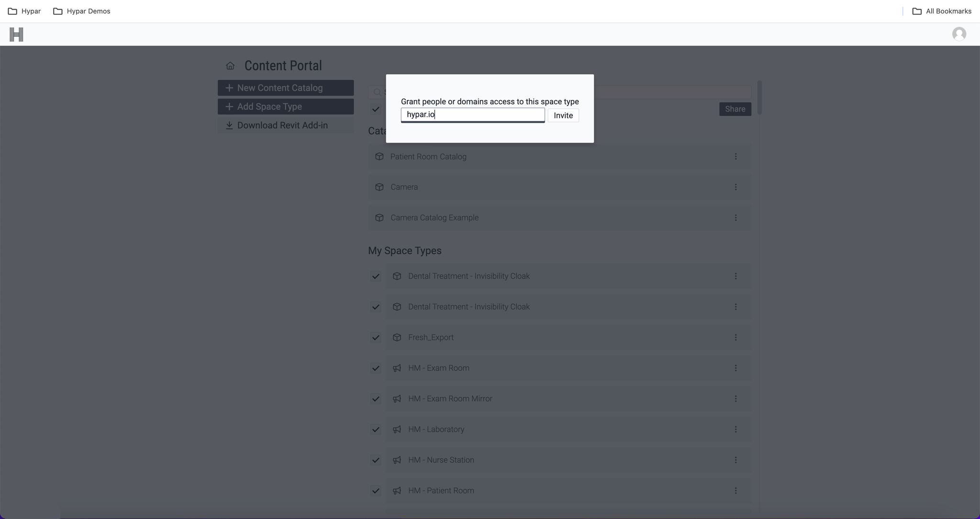The width and height of the screenshot is (980, 519).
Task: Click the megaphone icon for HM - Exam Room
Action: 397,368
